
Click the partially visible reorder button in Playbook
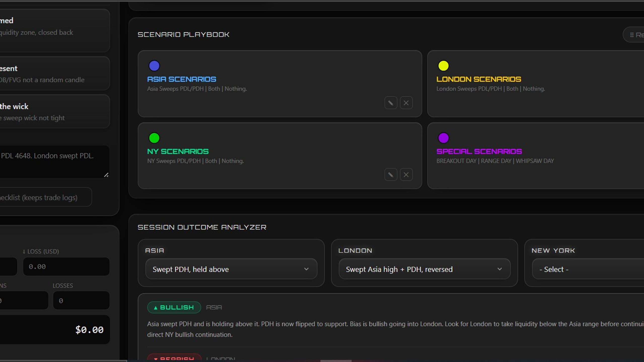coord(634,35)
